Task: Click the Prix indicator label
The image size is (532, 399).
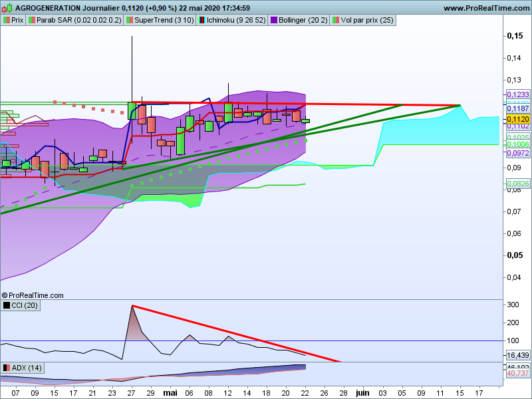Action: pos(13,20)
